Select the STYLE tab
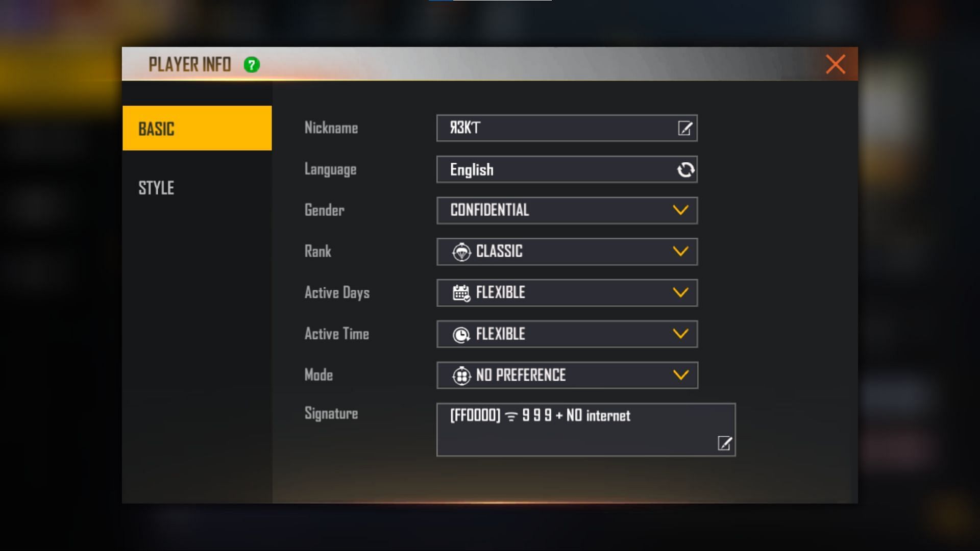 (157, 187)
